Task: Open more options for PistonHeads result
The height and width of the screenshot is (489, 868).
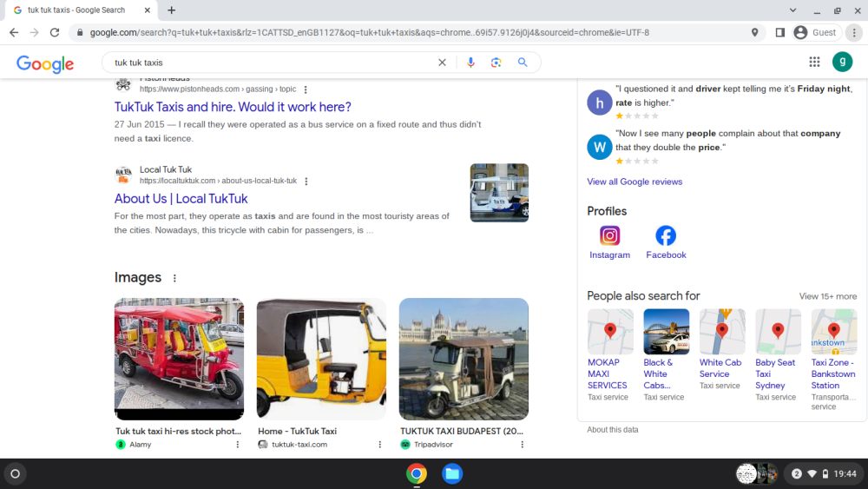Action: [x=306, y=89]
